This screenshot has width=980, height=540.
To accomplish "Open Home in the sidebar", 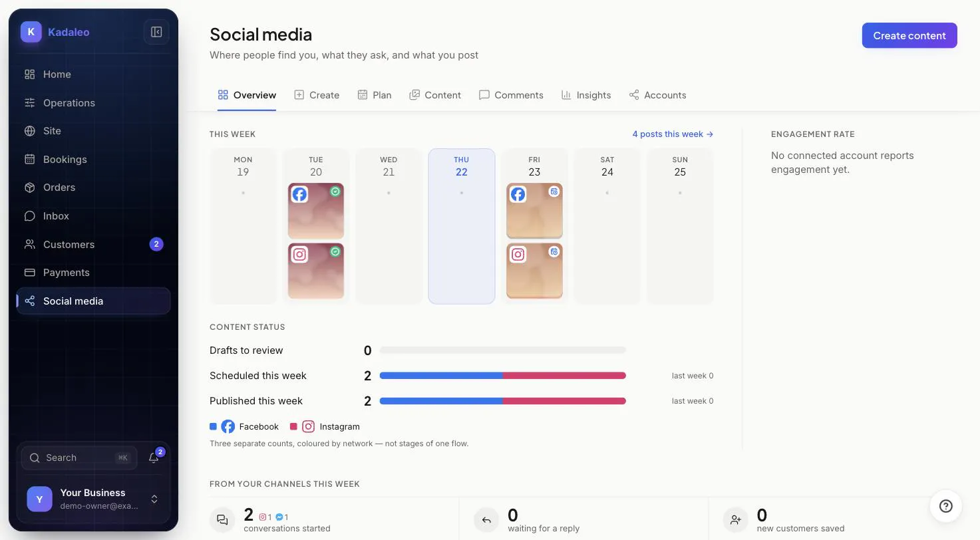I will click(x=93, y=74).
